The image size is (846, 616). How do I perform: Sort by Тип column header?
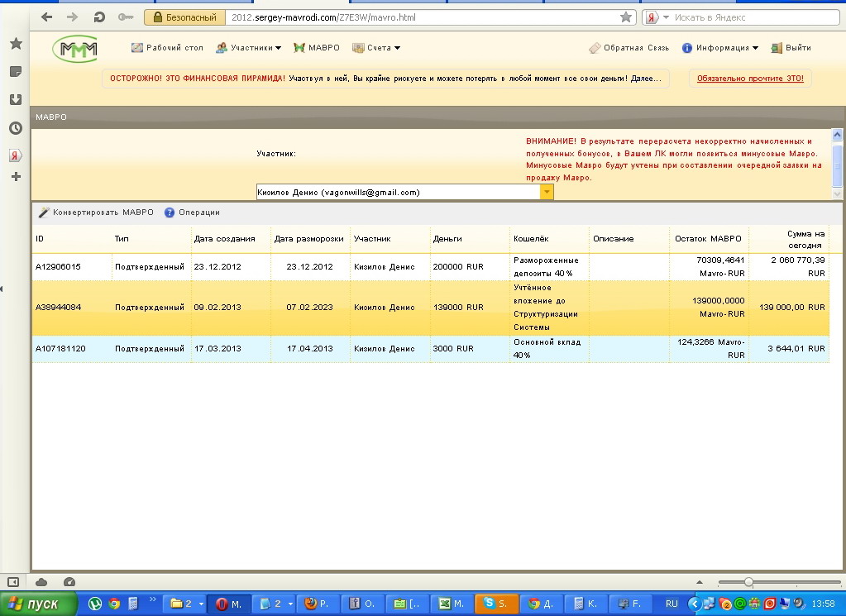pos(151,238)
